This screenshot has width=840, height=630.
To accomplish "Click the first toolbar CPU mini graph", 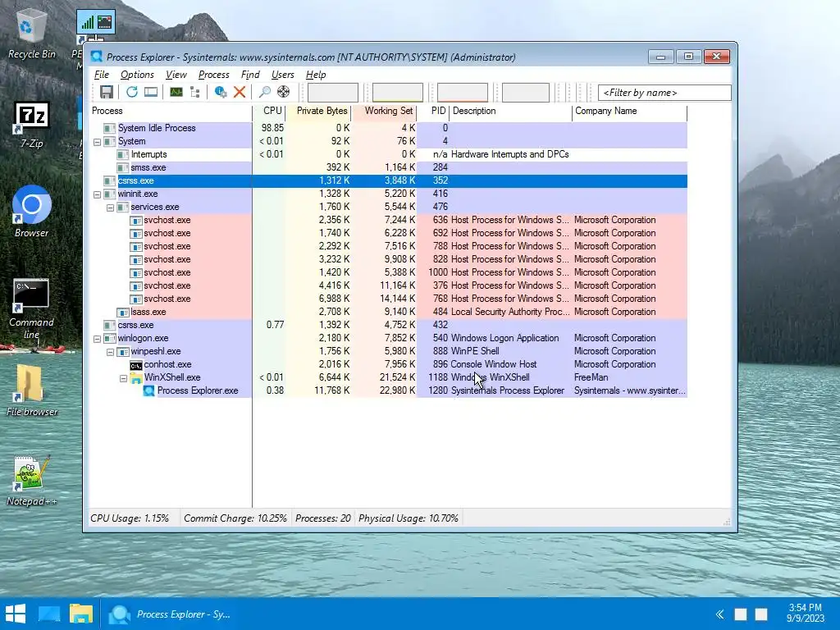I will (x=333, y=92).
